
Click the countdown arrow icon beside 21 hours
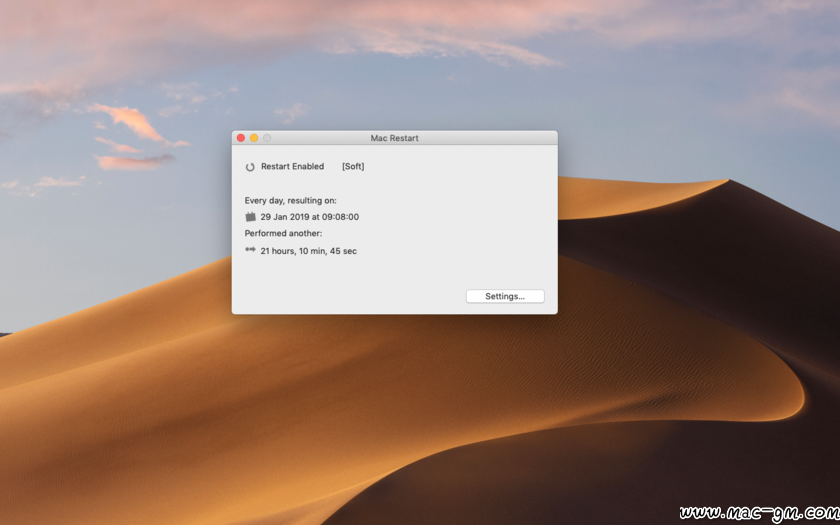click(x=250, y=250)
